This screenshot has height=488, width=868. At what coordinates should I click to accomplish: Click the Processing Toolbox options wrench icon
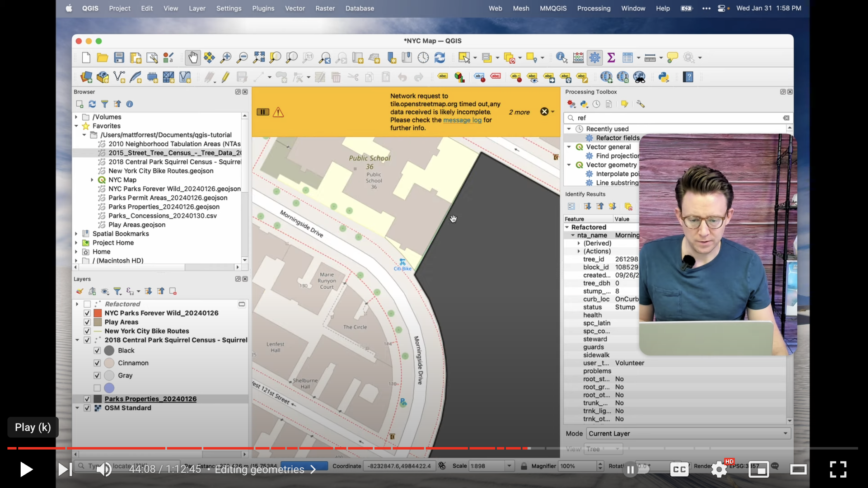641,104
